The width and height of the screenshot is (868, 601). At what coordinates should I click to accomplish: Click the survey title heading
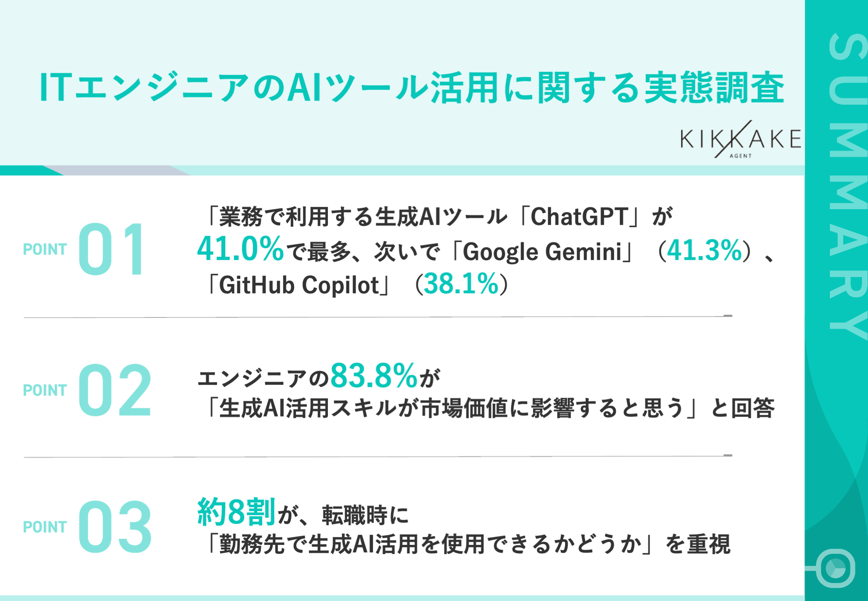(411, 88)
